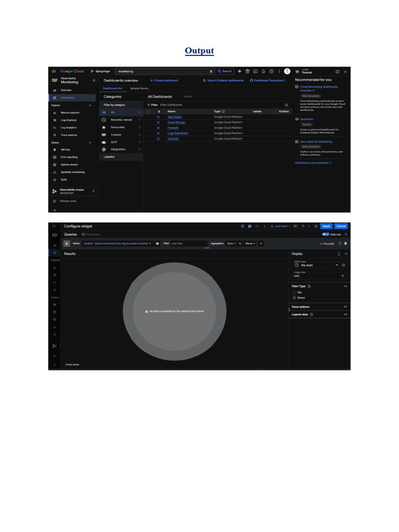Image resolution: width=399 pixels, height=532 pixels.
Task: Click the Apply button in Configure widget
Action: click(326, 226)
